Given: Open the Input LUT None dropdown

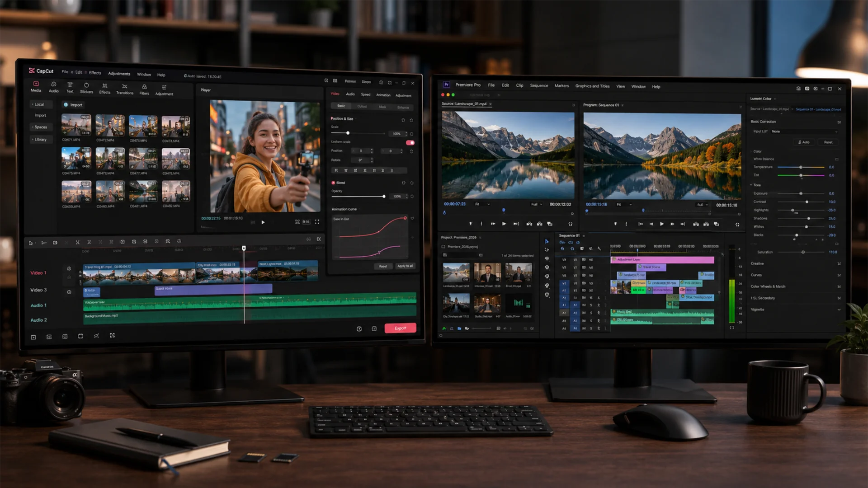Looking at the screenshot, I should (804, 131).
